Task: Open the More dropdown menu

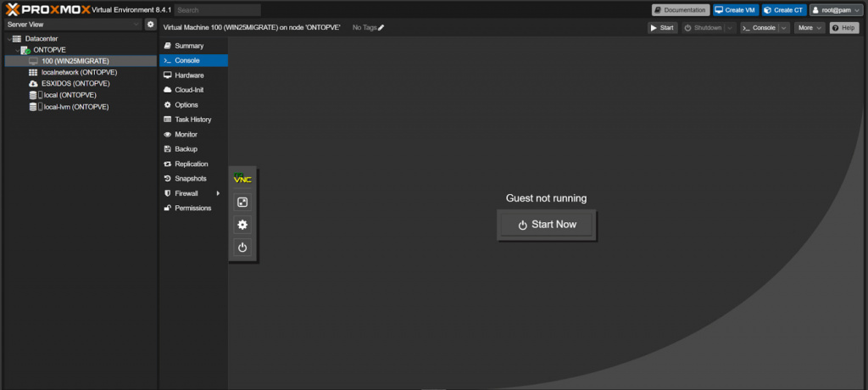Action: click(x=810, y=28)
